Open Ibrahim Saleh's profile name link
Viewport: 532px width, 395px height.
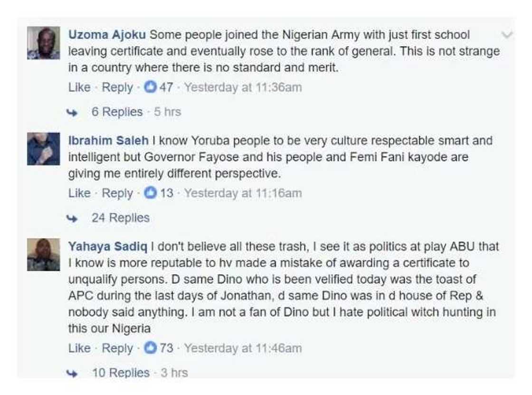(108, 141)
